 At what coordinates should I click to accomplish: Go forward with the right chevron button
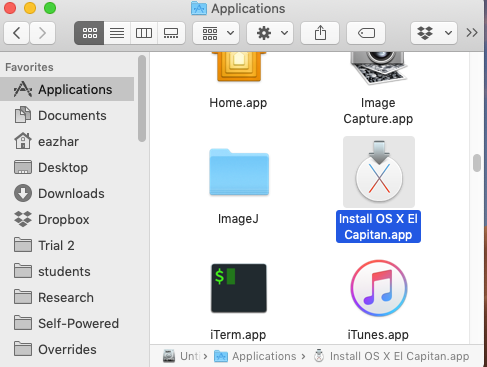[x=42, y=33]
